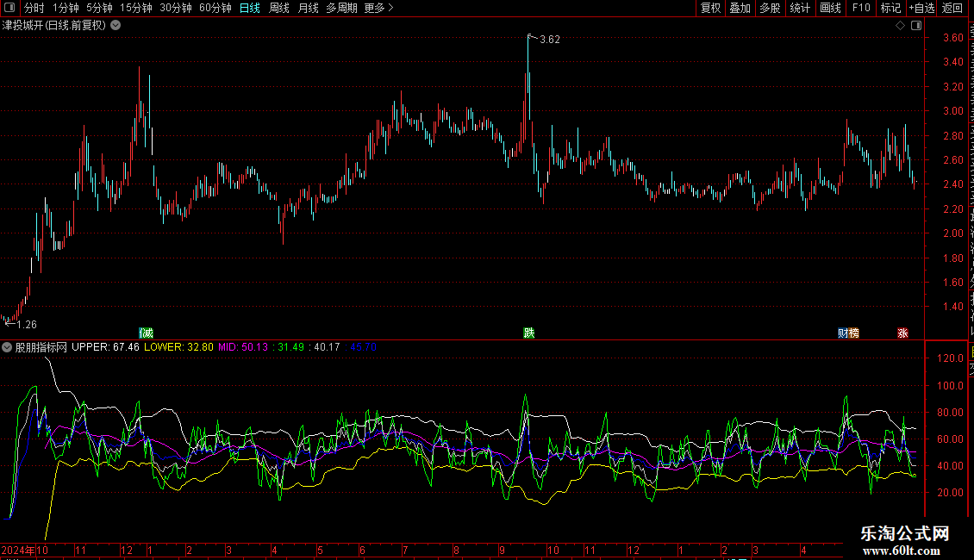This screenshot has height=560, width=974.
Task: Click the diamond icon above the chart
Action: [x=900, y=26]
